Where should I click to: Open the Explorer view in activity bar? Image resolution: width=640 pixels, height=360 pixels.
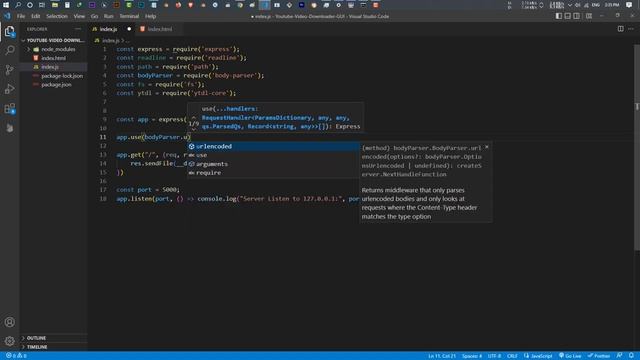[x=9, y=31]
